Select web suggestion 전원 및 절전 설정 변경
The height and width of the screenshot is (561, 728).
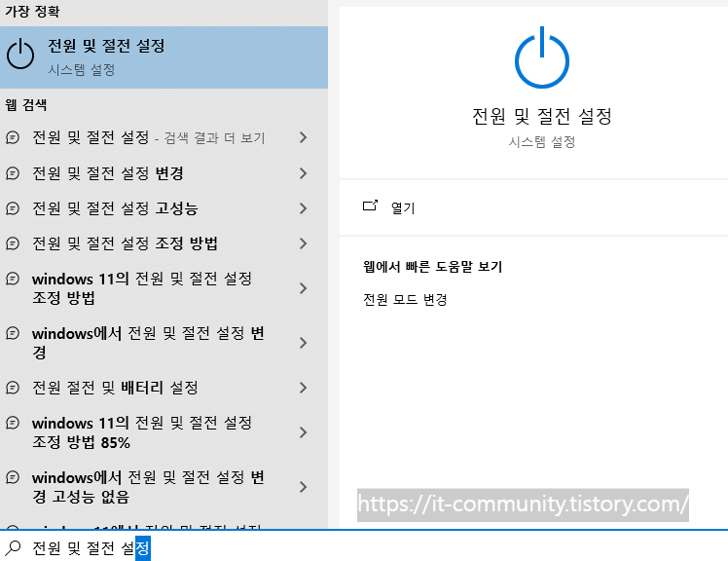(164, 173)
